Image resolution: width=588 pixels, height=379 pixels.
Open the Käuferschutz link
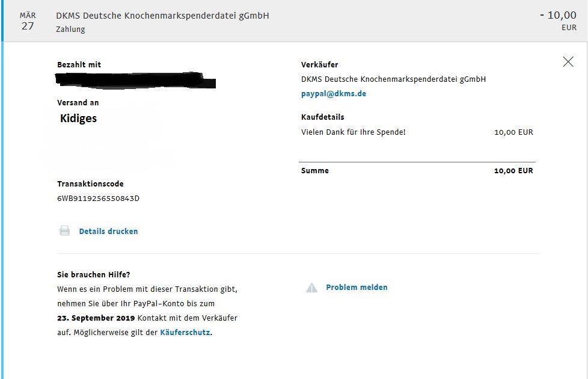tap(185, 333)
